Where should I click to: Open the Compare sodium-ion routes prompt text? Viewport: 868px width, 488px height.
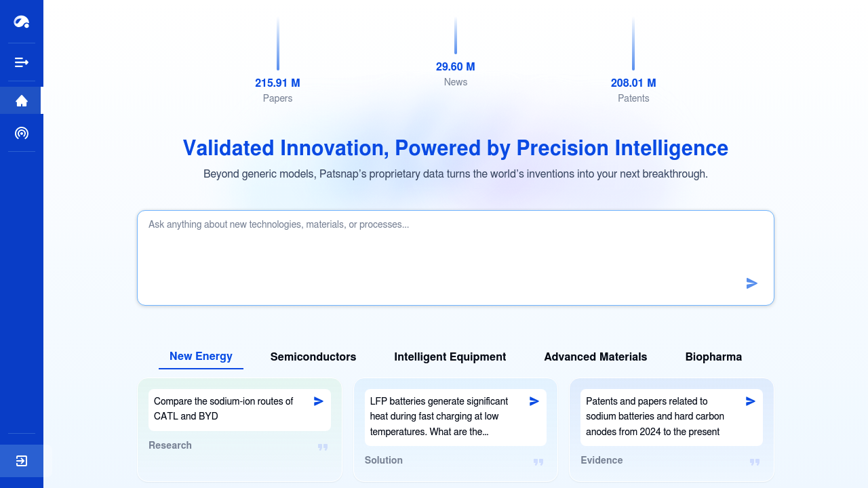(224, 409)
